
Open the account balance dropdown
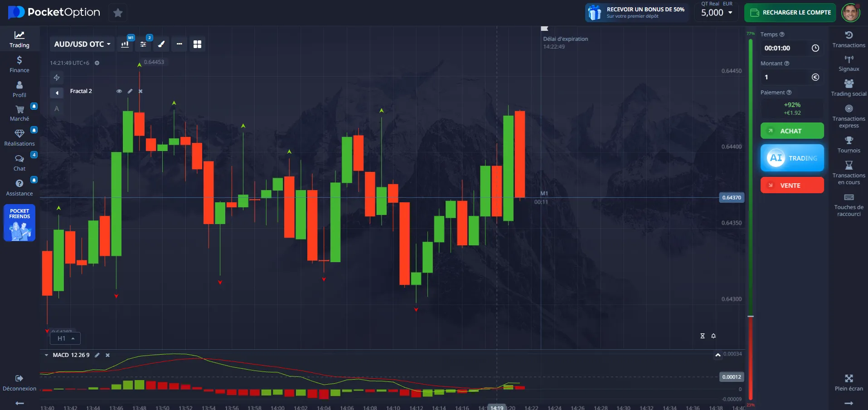pos(717,13)
